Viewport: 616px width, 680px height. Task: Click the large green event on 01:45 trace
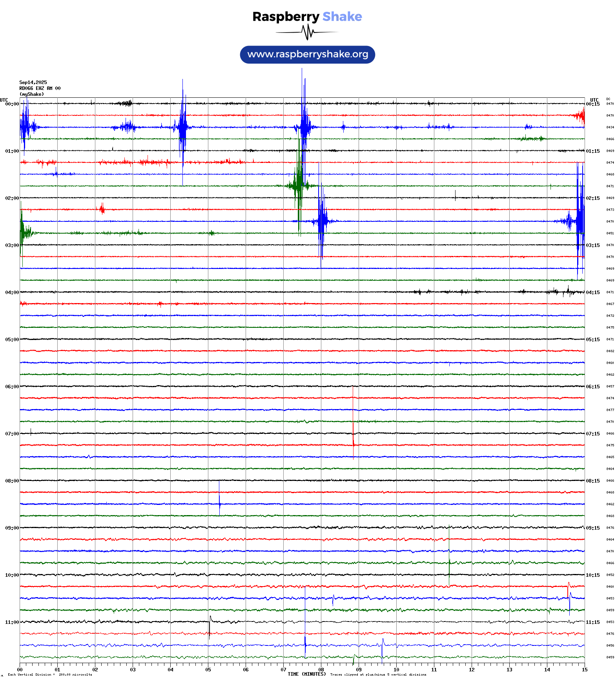tap(299, 185)
